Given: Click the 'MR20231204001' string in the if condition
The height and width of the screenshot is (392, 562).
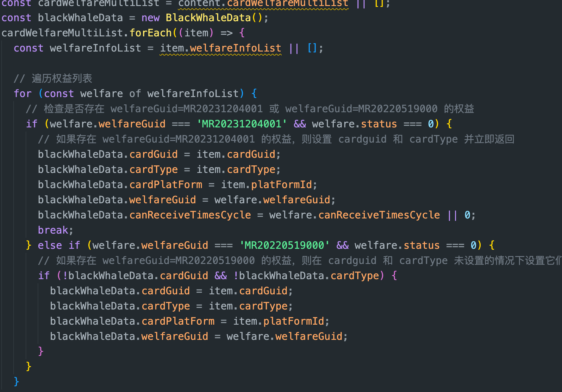Looking at the screenshot, I should click(241, 124).
